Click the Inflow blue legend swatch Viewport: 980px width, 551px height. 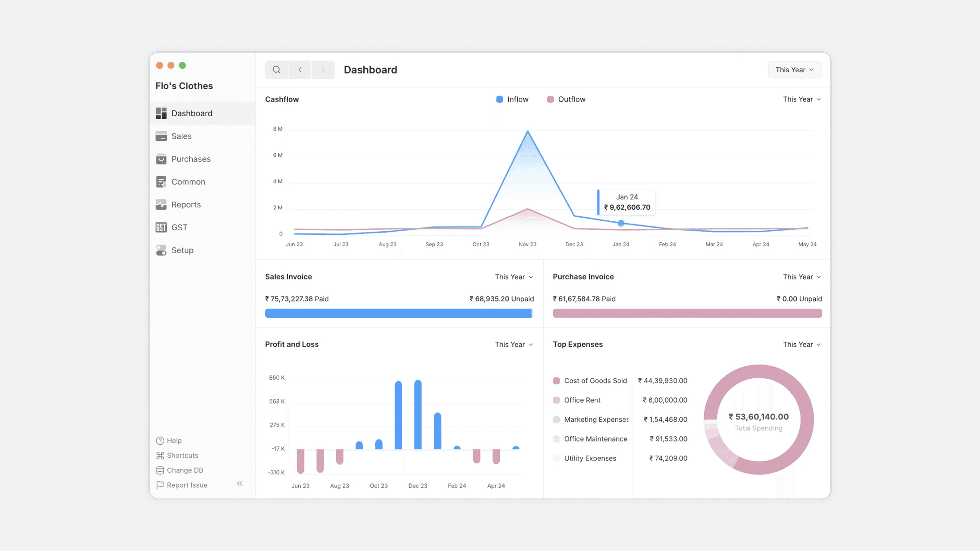coord(499,99)
